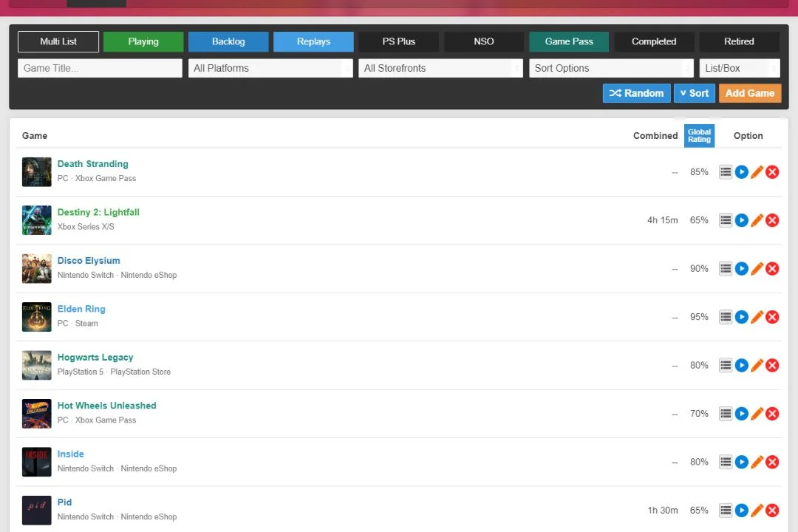Screen dimensions: 798x532
Task: Click blue play icon for Death Stranding
Action: [742, 172]
